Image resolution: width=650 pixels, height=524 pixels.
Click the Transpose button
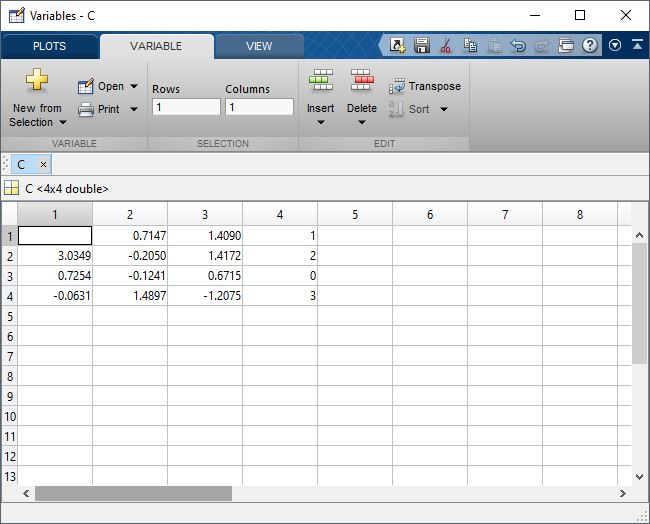coord(425,87)
